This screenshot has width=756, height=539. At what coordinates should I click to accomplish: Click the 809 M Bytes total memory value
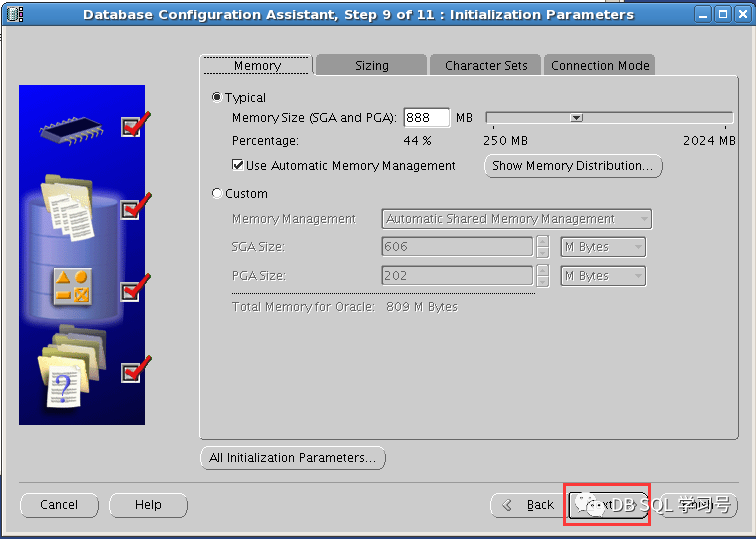coord(422,307)
